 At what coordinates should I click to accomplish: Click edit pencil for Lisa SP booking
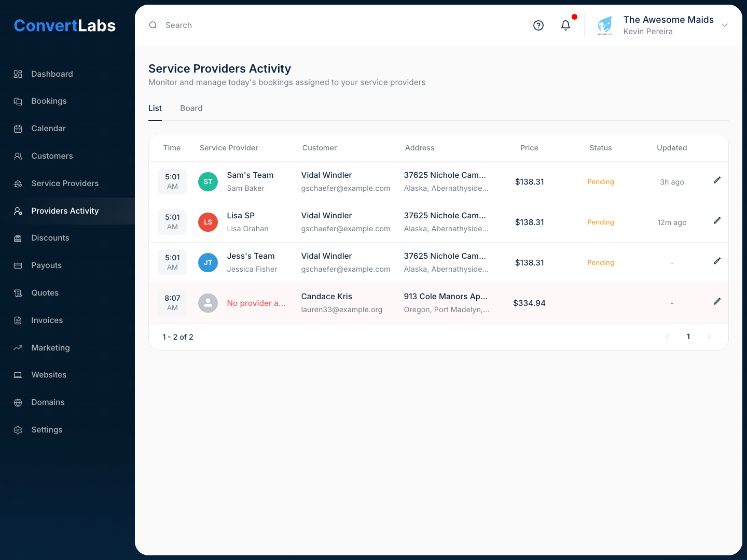[717, 221]
